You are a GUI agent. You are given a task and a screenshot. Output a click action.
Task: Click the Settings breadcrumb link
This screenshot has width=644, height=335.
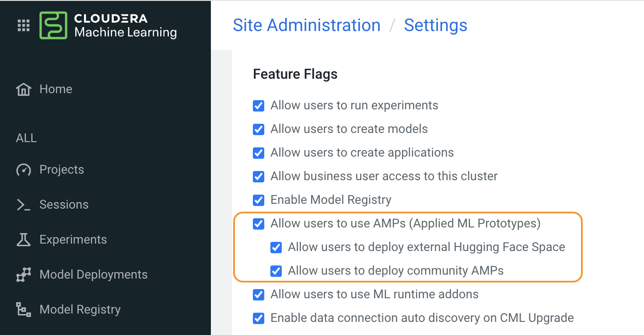pos(435,25)
